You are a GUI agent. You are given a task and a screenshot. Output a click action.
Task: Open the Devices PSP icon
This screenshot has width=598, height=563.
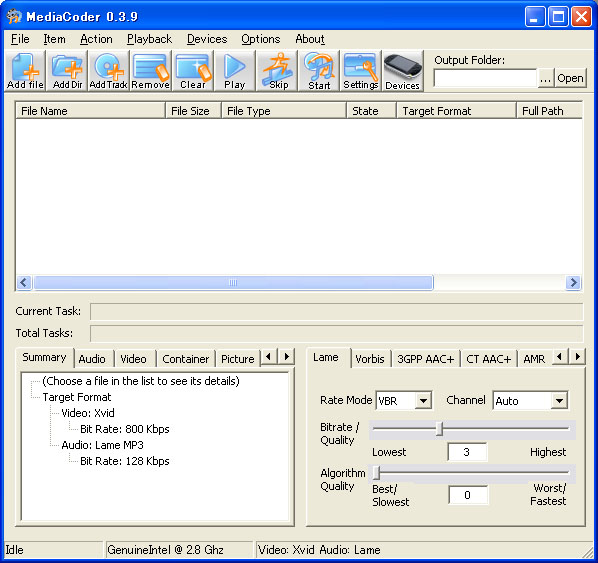[x=403, y=71]
